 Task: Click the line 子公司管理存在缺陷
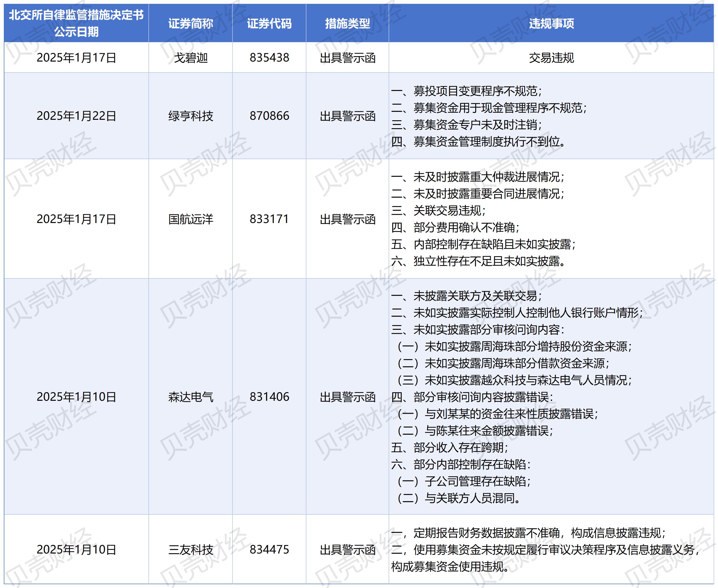(464, 481)
